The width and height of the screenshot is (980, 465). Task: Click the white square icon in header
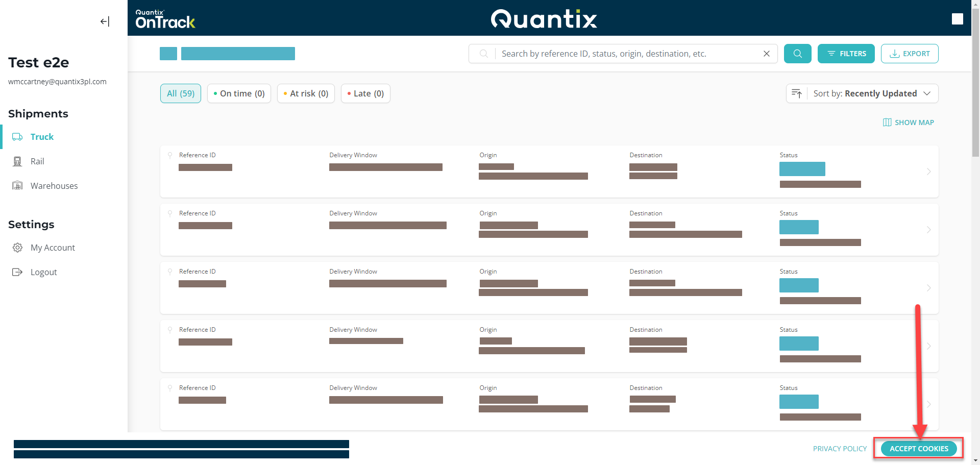coord(957,19)
